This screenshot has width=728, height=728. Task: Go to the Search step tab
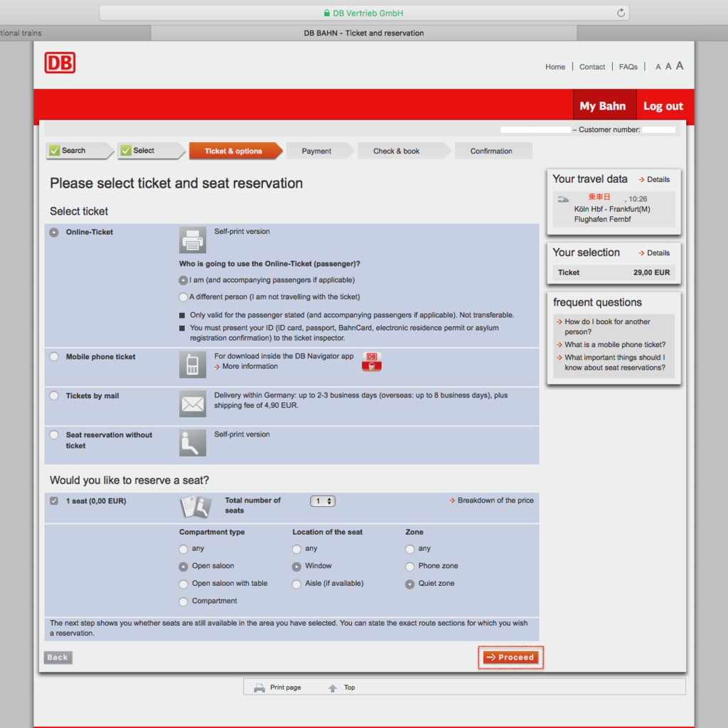coord(80,151)
